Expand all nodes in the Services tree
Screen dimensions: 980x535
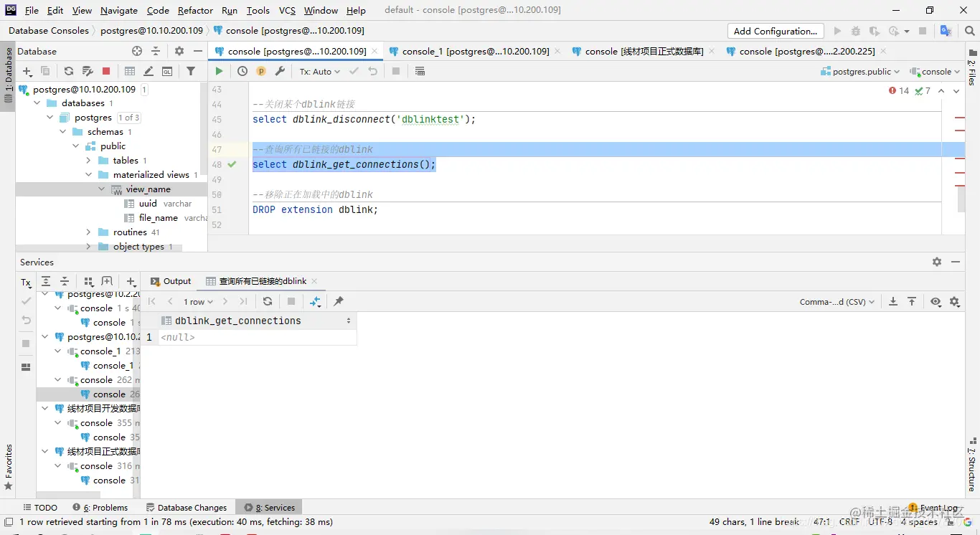(x=46, y=282)
